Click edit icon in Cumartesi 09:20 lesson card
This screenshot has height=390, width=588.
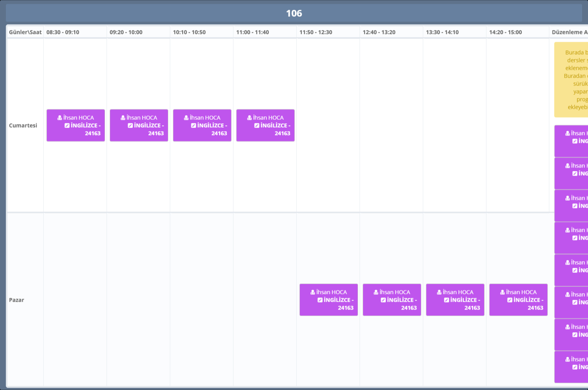pos(130,125)
